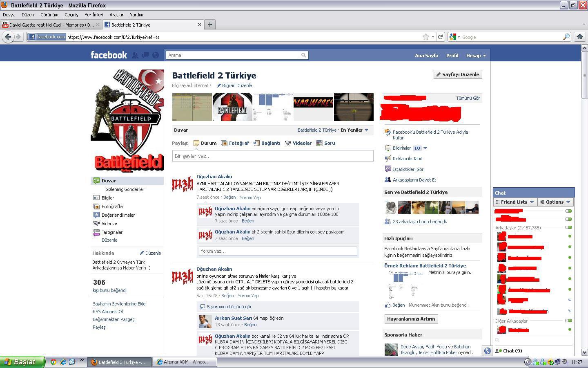This screenshot has height=368, width=588.
Task: Click the Bir şeyler yaz status field
Action: click(x=273, y=156)
